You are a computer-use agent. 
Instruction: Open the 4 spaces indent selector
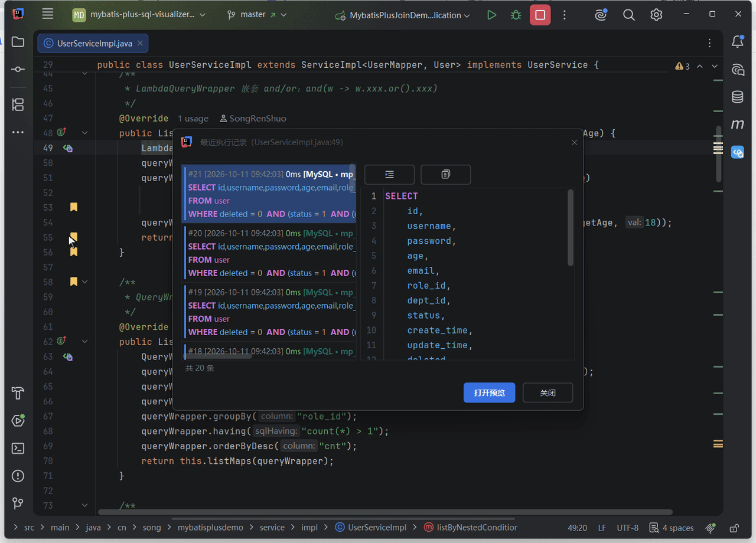click(x=672, y=528)
